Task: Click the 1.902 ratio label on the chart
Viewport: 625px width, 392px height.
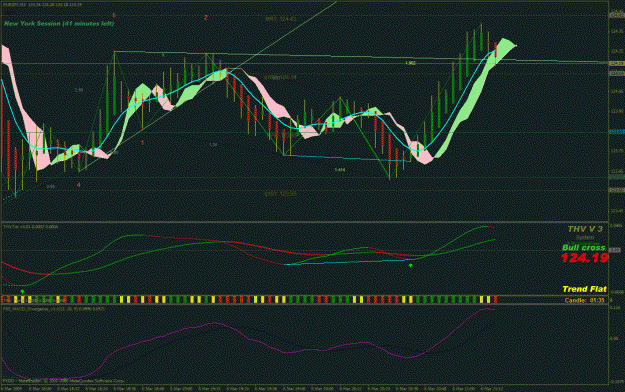Action: (x=411, y=63)
